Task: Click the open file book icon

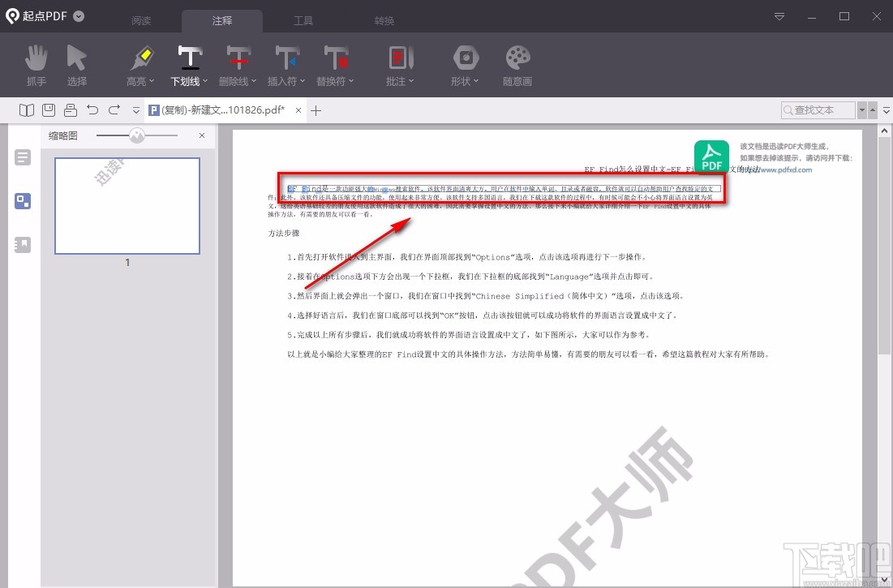Action: [x=27, y=109]
